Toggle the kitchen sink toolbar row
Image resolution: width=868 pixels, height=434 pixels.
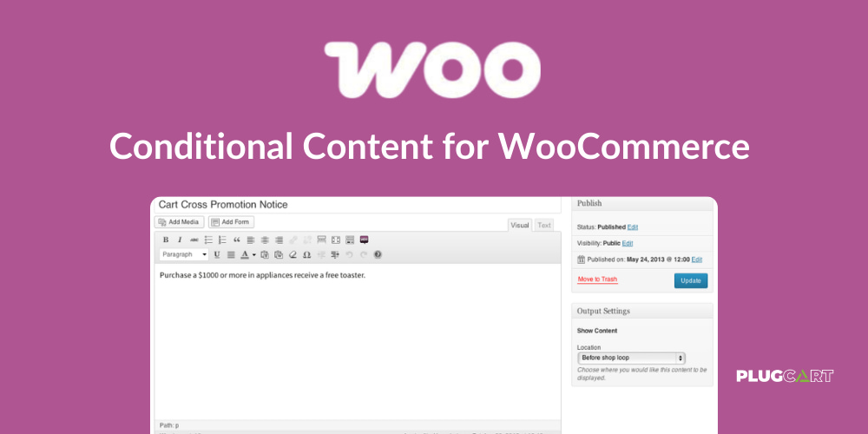pyautogui.click(x=350, y=240)
